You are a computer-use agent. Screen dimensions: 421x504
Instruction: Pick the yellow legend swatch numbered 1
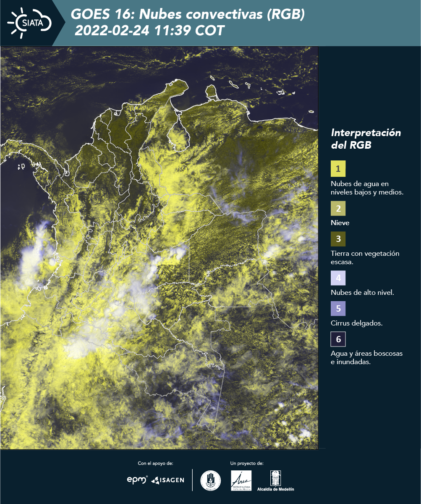338,169
